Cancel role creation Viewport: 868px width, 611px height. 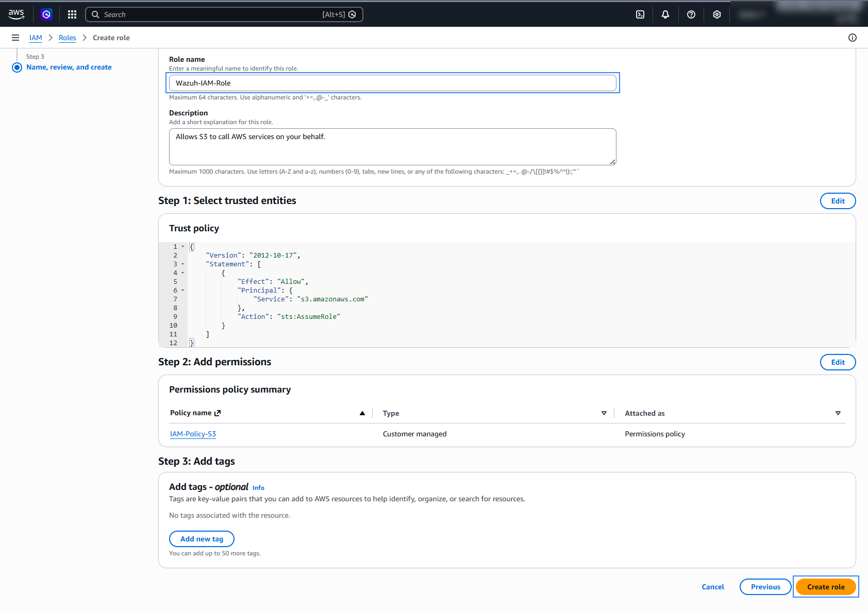pos(713,587)
